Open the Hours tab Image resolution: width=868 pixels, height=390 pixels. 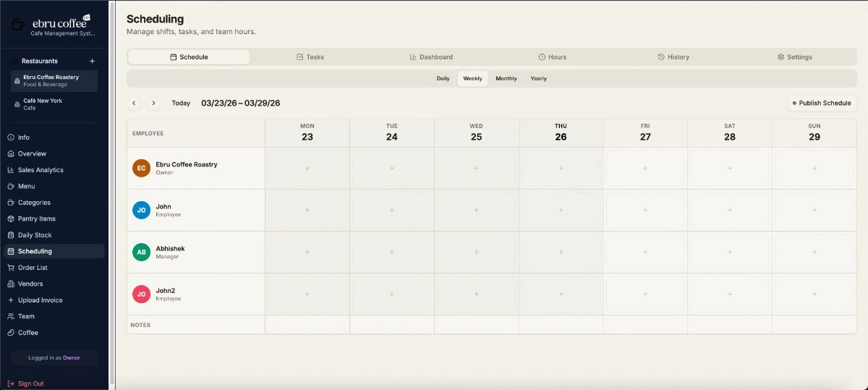553,57
